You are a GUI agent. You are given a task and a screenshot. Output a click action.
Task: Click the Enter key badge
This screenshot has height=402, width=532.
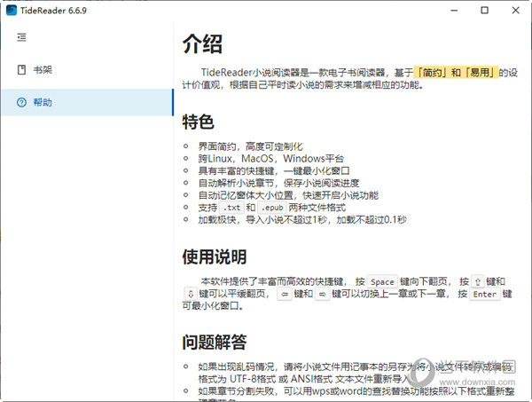tap(484, 295)
